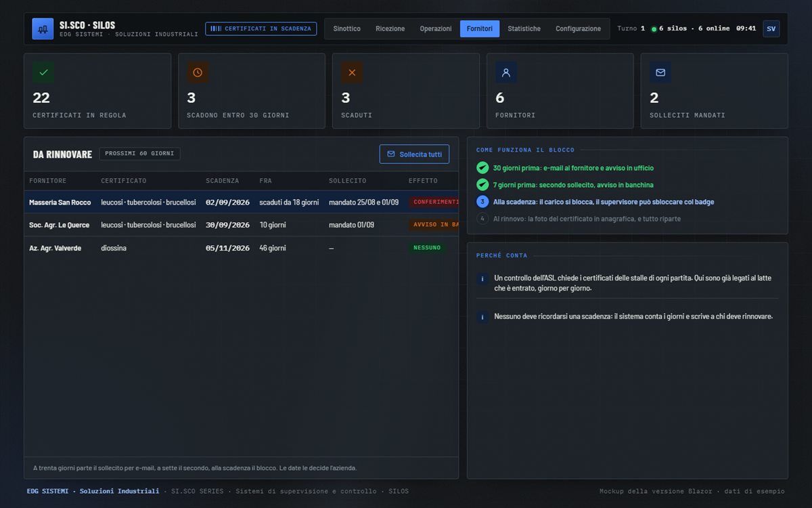Click the X icon on the Scaduti card
The width and height of the screenshot is (812, 508).
point(352,72)
